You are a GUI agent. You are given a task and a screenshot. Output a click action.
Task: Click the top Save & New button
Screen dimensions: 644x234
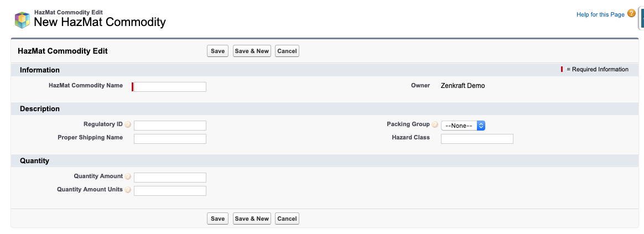[252, 51]
